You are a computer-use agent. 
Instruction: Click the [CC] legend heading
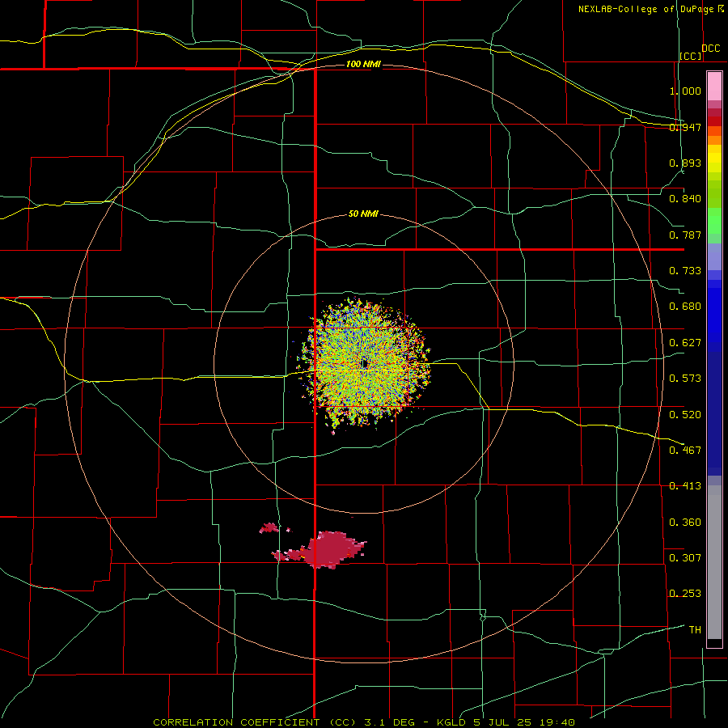(x=691, y=56)
